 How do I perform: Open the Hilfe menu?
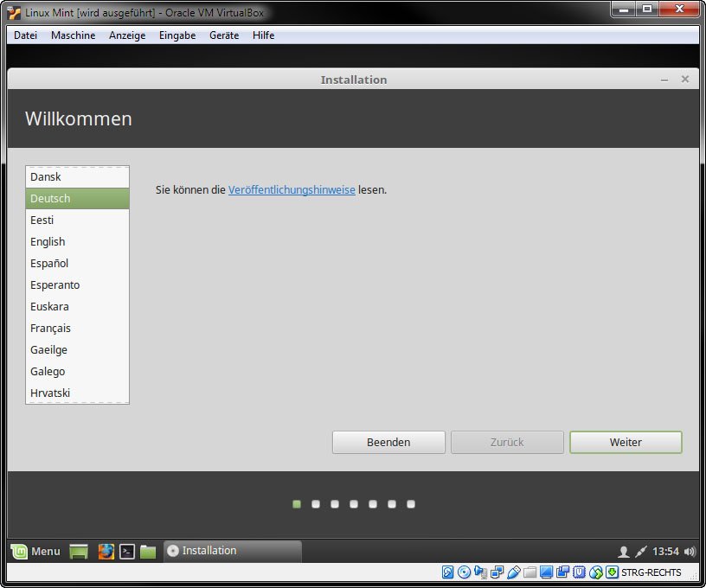click(x=263, y=35)
